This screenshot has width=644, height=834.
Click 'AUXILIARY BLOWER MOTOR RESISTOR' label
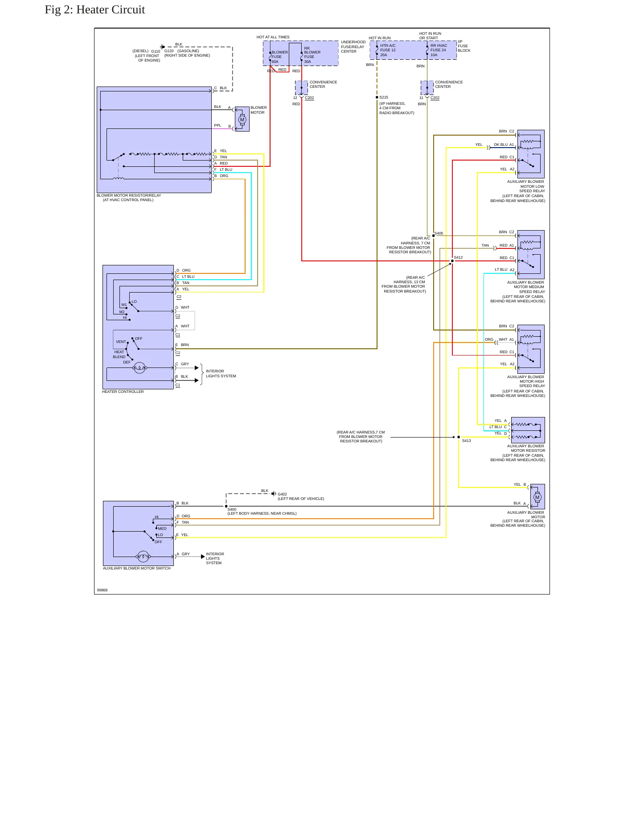(526, 448)
